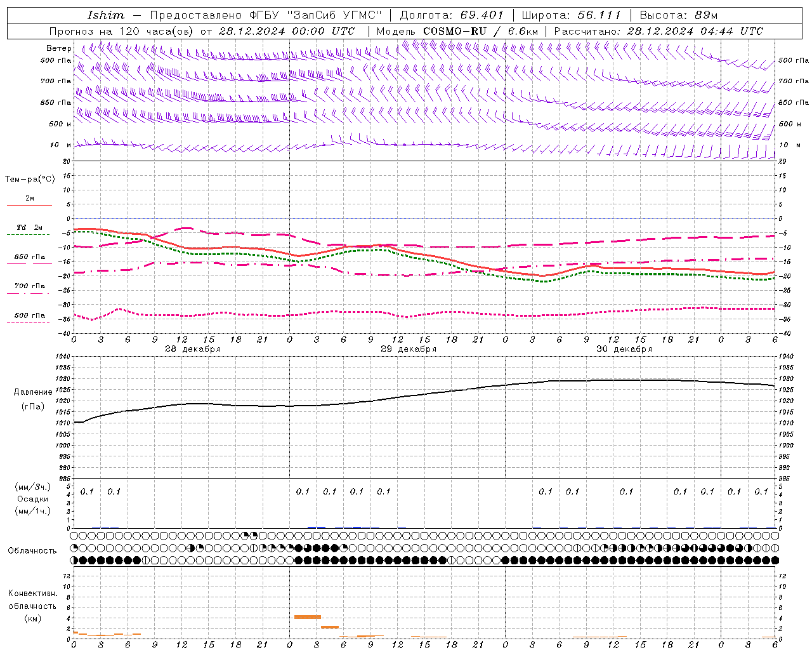Click the black sea-level pressure curve
Viewport: 812px width, 650px height.
425,395
